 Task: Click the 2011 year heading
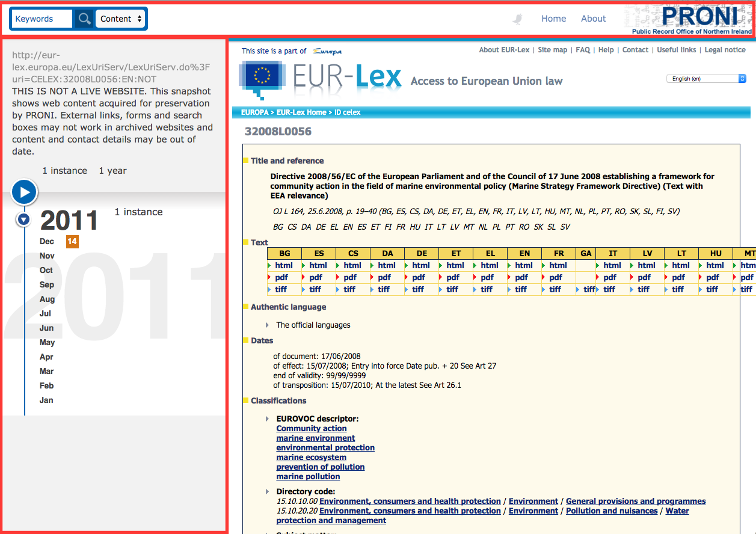click(x=69, y=221)
